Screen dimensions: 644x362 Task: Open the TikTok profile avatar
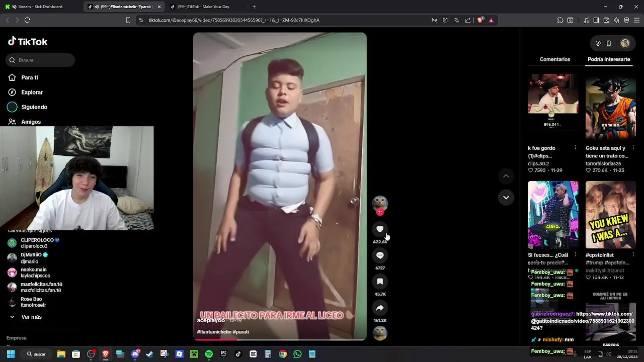[625, 43]
